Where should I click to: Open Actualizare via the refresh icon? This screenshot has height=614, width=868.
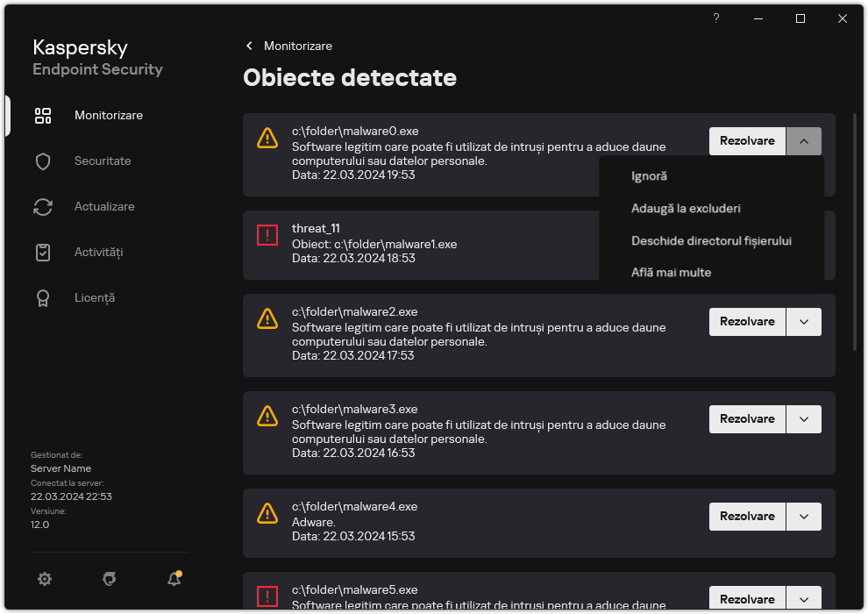pos(43,206)
